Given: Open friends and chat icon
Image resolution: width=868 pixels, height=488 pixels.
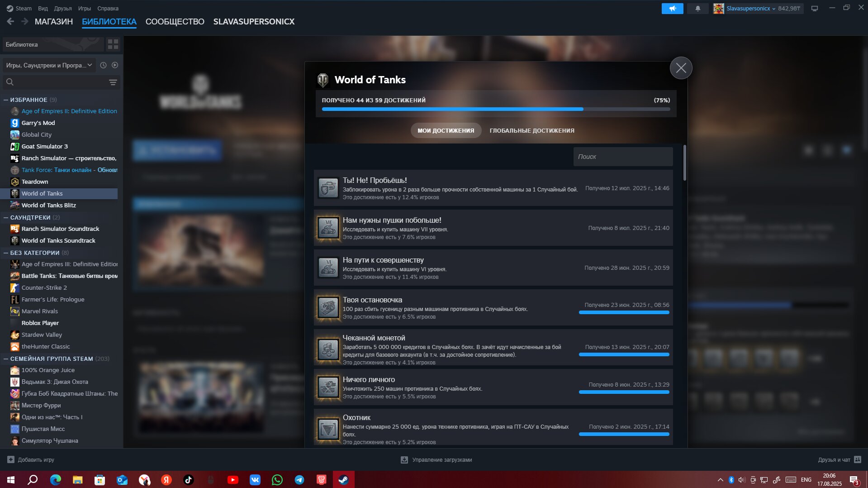Looking at the screenshot, I should tap(858, 459).
